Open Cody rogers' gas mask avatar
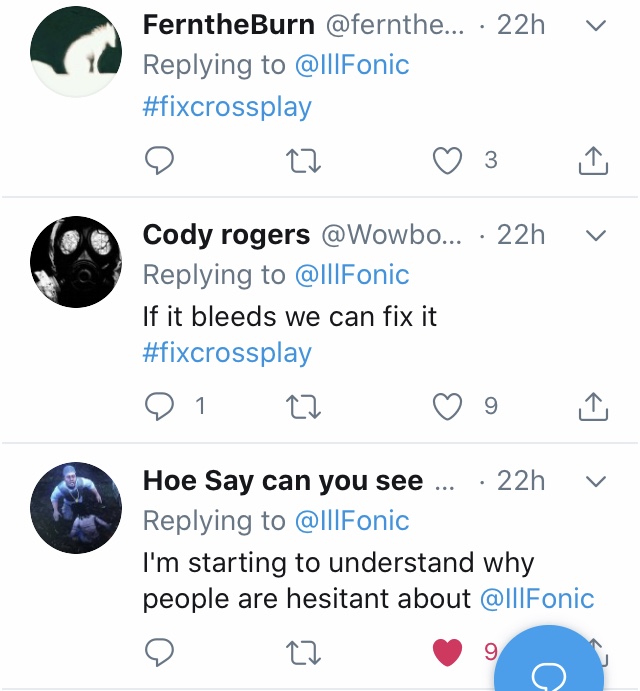Image resolution: width=640 pixels, height=691 pixels. 76,262
